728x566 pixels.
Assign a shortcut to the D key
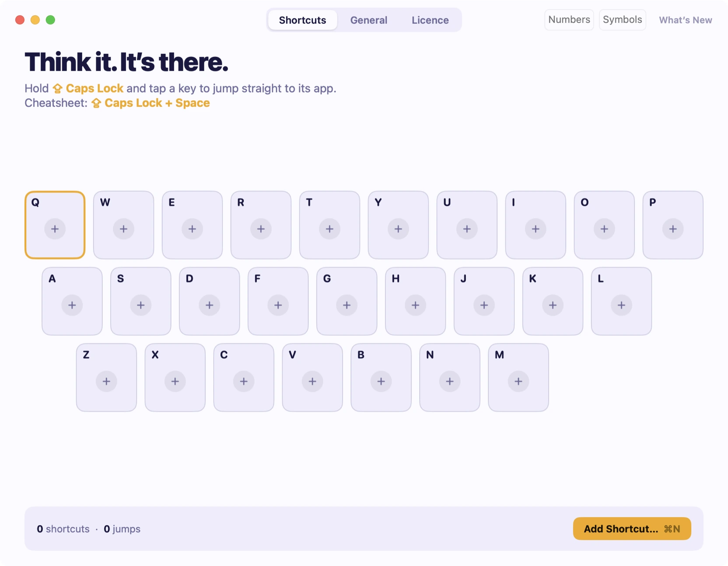[x=210, y=305]
